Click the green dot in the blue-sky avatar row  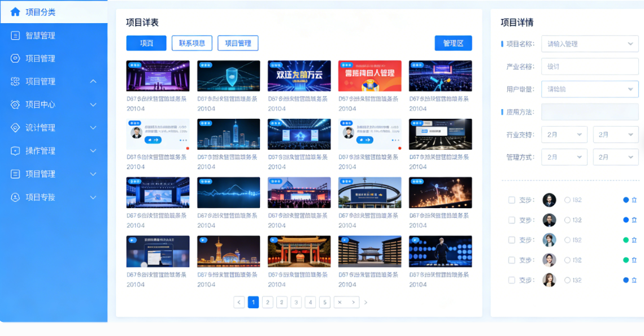[626, 240]
